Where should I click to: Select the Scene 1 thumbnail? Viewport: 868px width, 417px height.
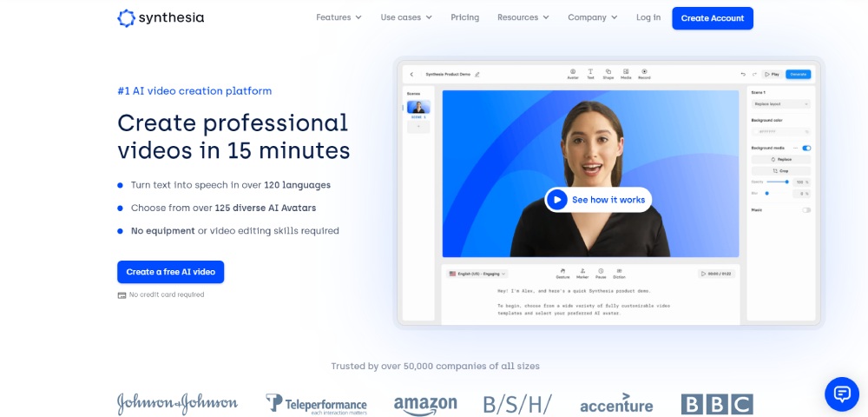pyautogui.click(x=418, y=107)
